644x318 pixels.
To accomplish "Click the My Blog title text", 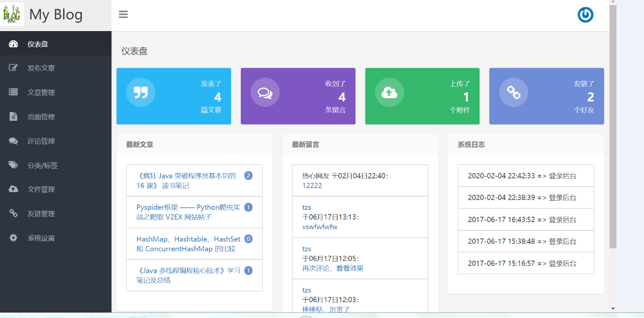I will 56,15.
